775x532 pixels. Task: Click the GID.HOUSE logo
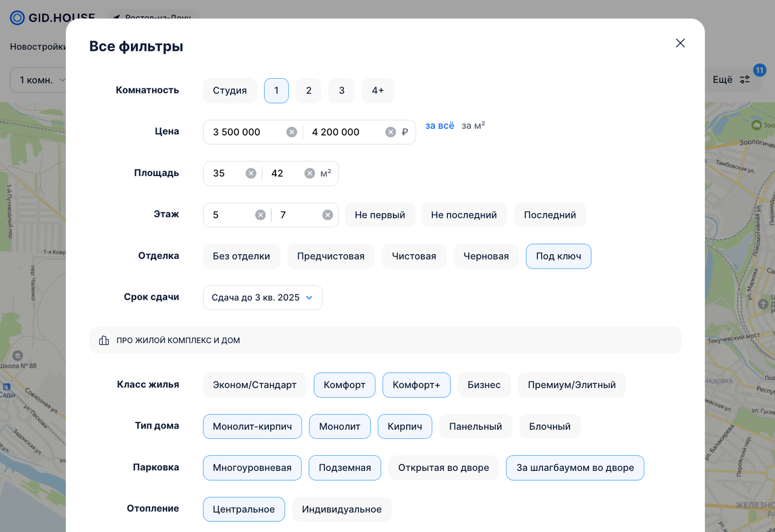53,18
